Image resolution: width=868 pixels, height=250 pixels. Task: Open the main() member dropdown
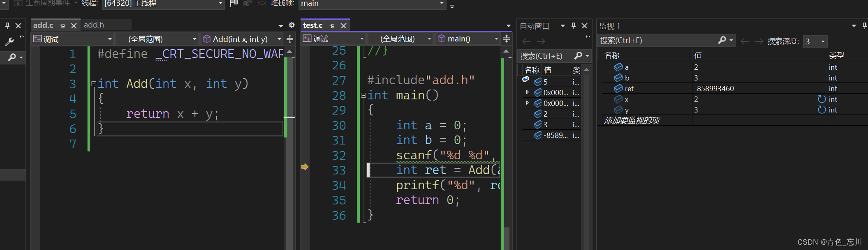pyautogui.click(x=468, y=39)
